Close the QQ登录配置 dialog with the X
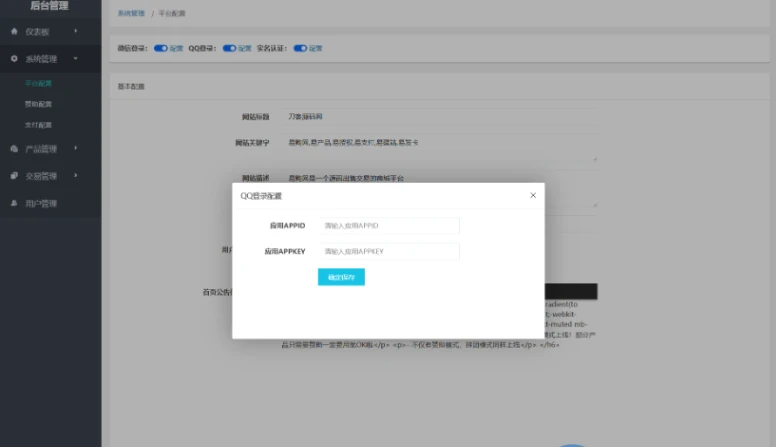This screenshot has height=447, width=776. [x=533, y=196]
